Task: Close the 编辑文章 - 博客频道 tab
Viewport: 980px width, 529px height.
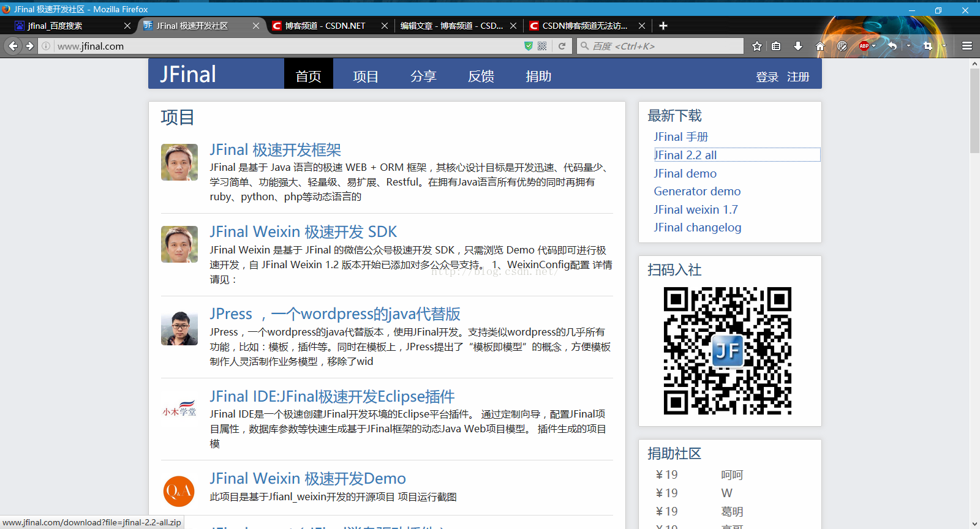Action: tap(513, 26)
